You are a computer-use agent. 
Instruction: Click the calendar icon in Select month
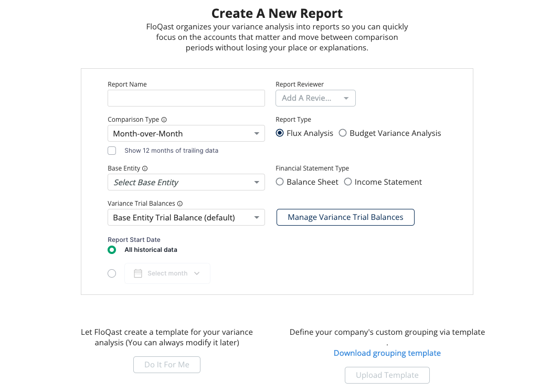coord(138,273)
